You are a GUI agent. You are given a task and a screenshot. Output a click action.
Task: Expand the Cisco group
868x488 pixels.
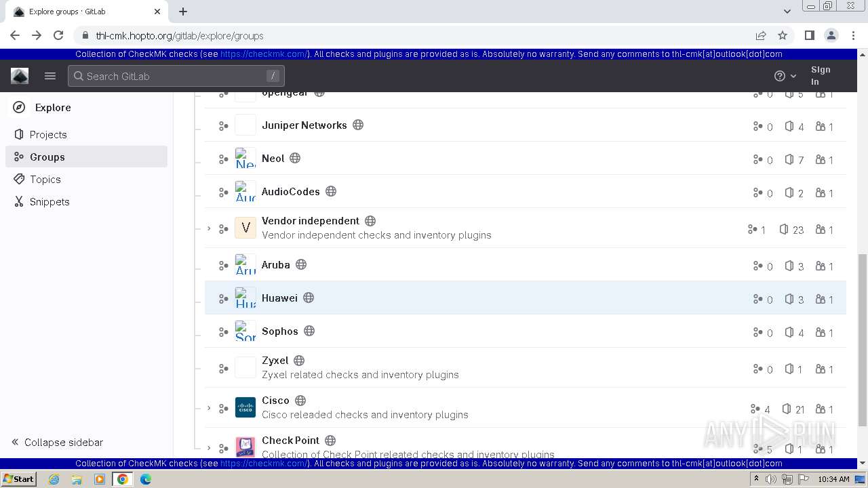click(x=209, y=408)
